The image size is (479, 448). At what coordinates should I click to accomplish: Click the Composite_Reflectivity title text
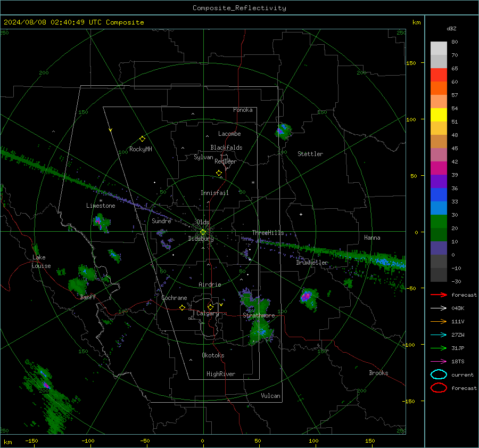(x=240, y=8)
